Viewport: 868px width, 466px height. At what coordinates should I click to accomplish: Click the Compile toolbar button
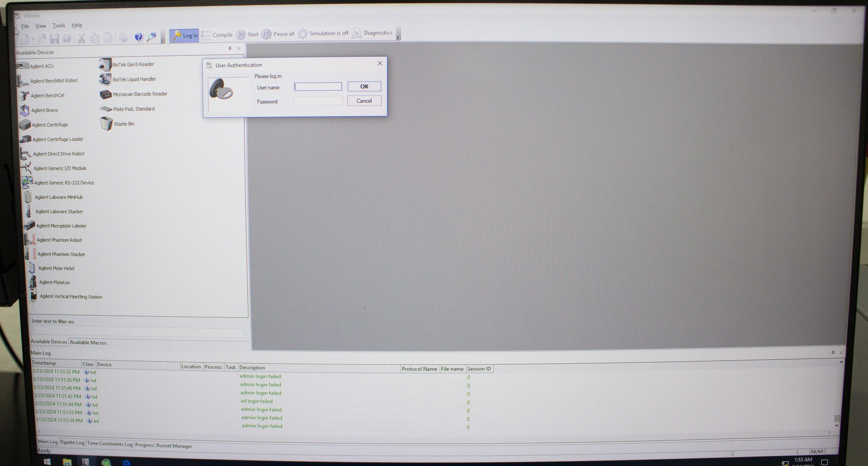click(x=217, y=35)
